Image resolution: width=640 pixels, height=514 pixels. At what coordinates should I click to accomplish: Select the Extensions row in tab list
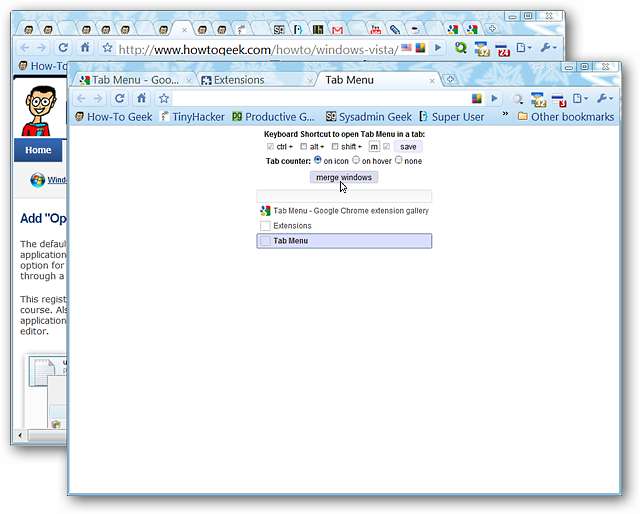(344, 226)
